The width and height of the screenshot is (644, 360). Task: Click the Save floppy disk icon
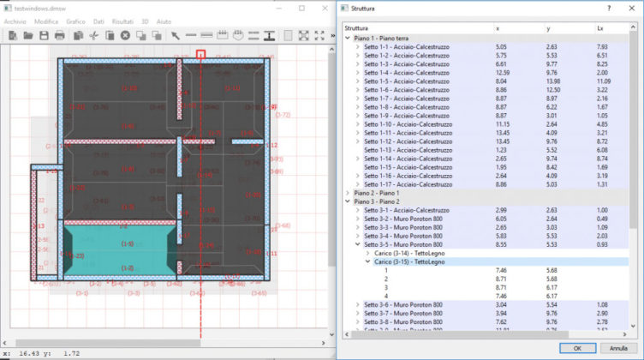[44, 35]
